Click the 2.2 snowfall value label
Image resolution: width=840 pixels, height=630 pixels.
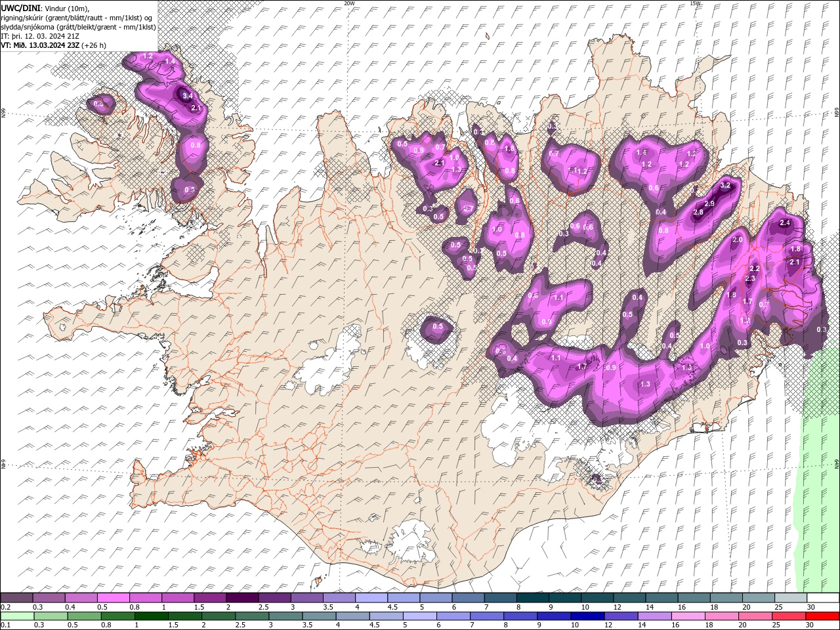(x=755, y=268)
